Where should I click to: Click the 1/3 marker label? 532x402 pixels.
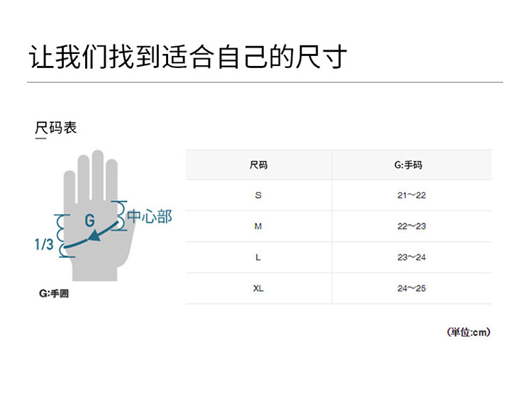click(x=44, y=245)
